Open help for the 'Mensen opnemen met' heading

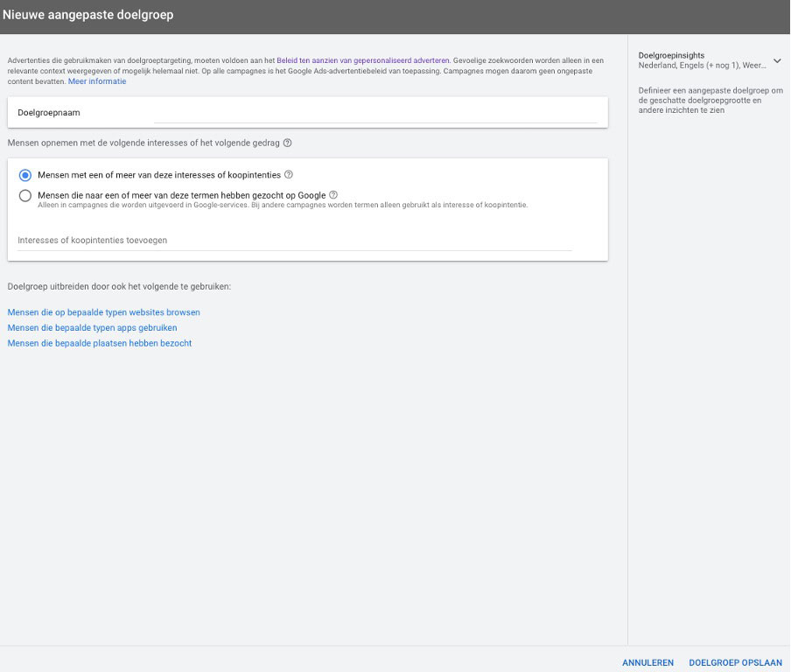288,142
